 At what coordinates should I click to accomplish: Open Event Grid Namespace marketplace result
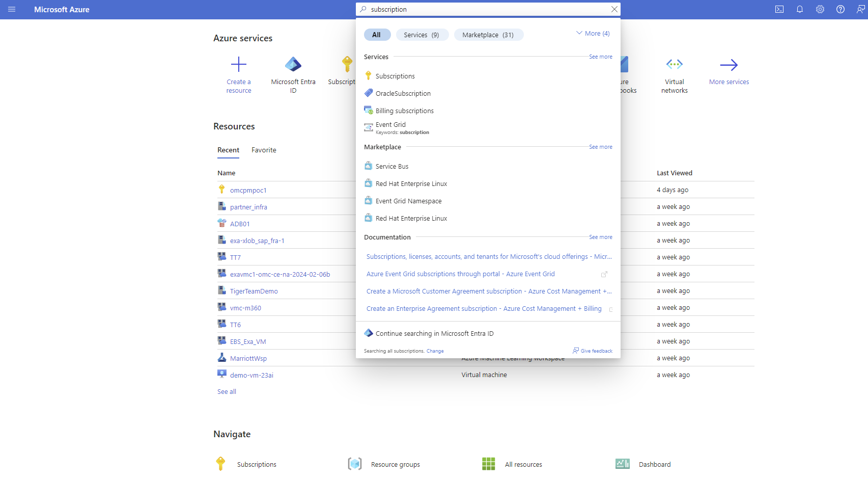408,201
